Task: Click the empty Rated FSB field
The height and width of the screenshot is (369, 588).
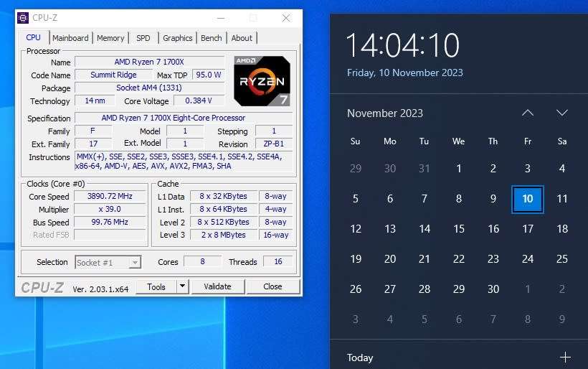Action: click(110, 235)
